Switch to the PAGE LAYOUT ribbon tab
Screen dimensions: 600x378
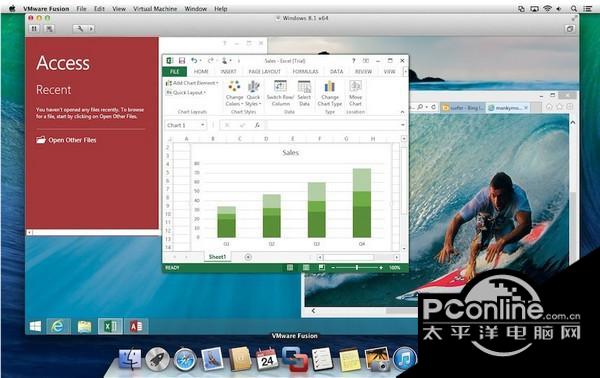(264, 72)
